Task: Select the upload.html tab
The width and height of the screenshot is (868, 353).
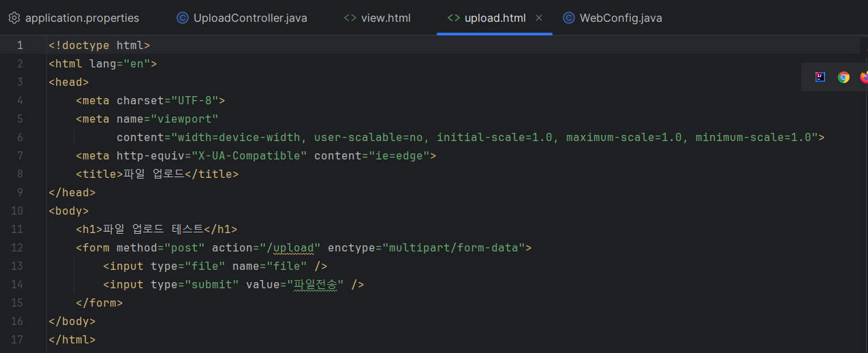Action: [495, 18]
